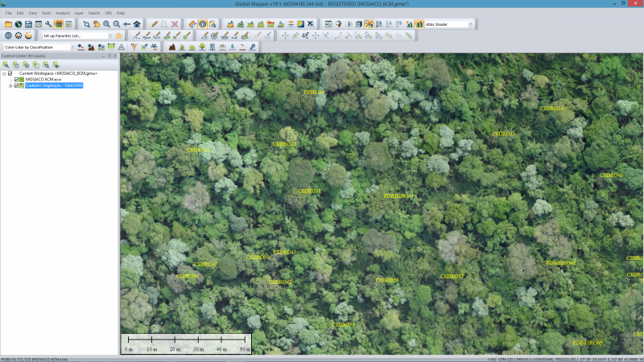644x362 pixels.
Task: Open the GPS menu
Action: 109,13
